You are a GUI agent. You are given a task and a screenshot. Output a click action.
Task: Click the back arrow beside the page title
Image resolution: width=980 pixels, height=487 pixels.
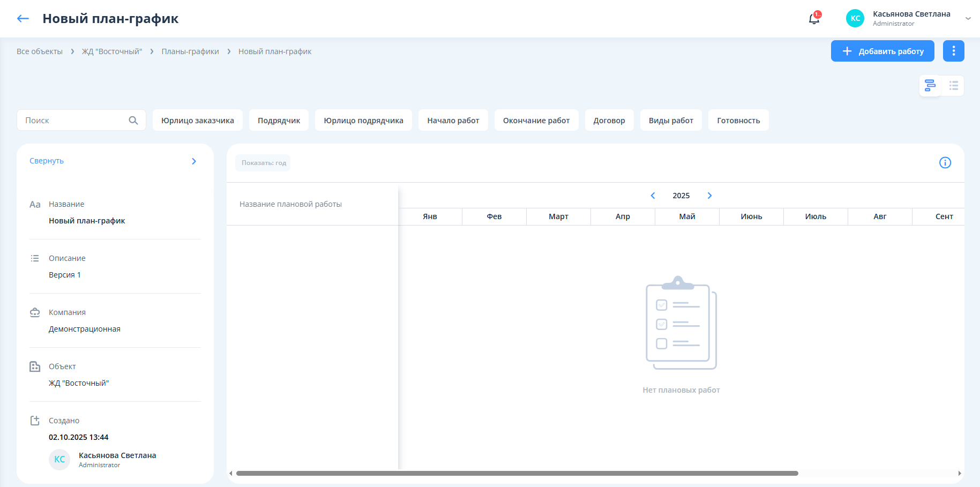coord(23,19)
